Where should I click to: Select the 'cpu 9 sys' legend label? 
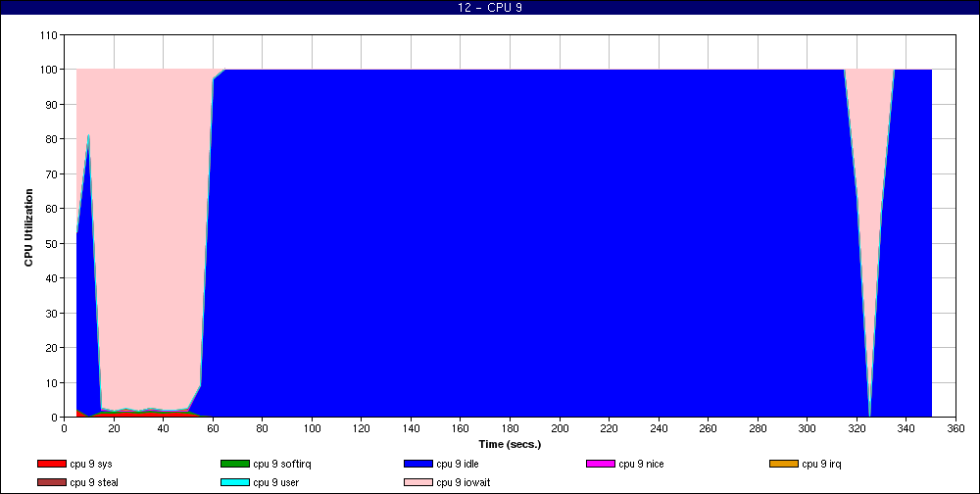click(x=91, y=464)
